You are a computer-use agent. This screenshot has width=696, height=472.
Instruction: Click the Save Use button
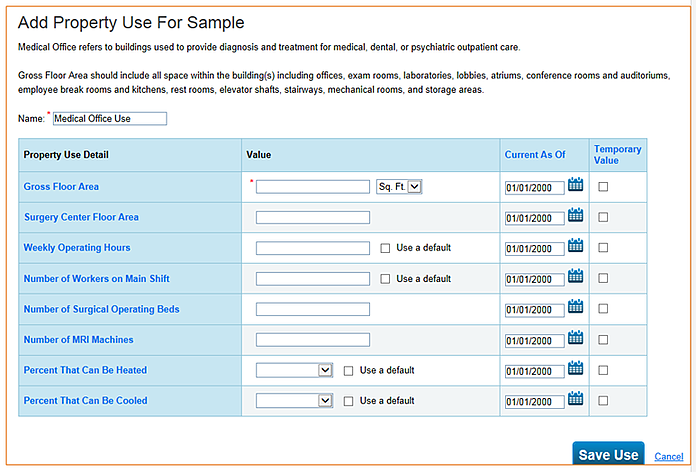pos(608,455)
